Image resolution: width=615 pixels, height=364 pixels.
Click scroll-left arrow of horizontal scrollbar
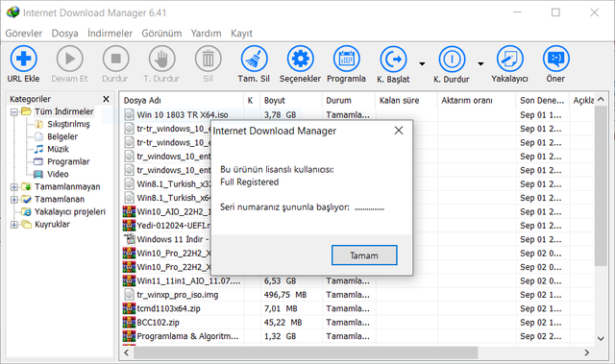point(126,352)
